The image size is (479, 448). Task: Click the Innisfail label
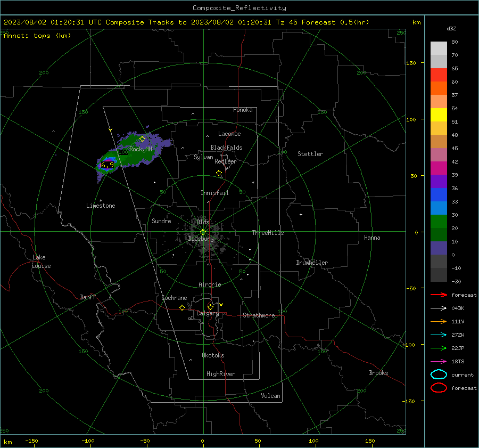point(214,193)
